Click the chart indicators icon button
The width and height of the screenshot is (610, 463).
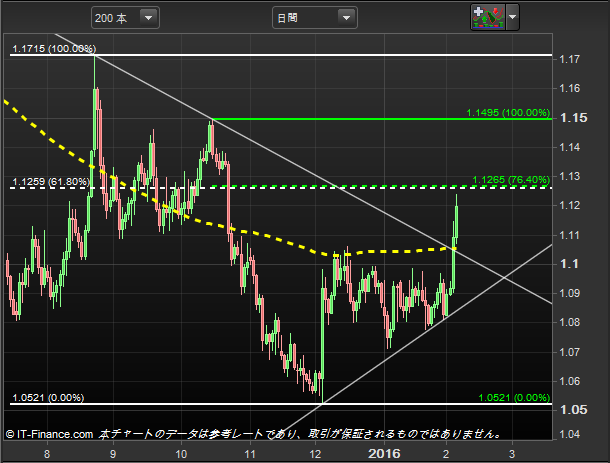[x=488, y=17]
